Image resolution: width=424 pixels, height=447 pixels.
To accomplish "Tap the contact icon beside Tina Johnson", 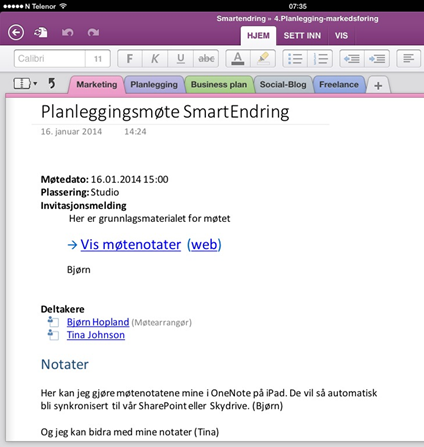I will [53, 334].
